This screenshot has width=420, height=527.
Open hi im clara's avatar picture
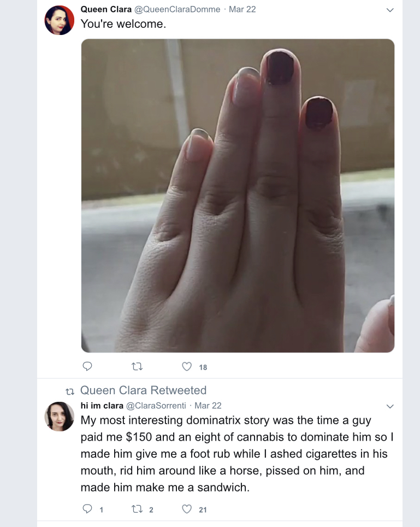click(x=60, y=417)
